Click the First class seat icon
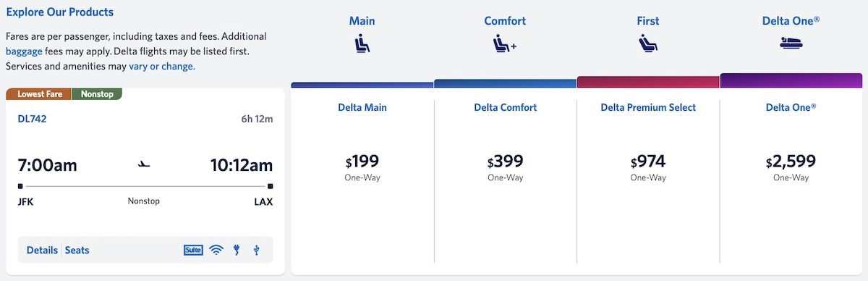The width and height of the screenshot is (868, 281). tap(648, 44)
